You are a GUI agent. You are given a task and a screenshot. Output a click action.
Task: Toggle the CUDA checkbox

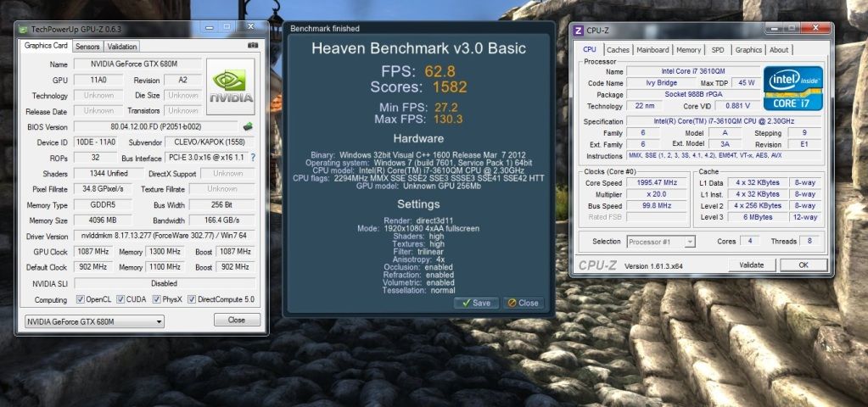pyautogui.click(x=120, y=299)
